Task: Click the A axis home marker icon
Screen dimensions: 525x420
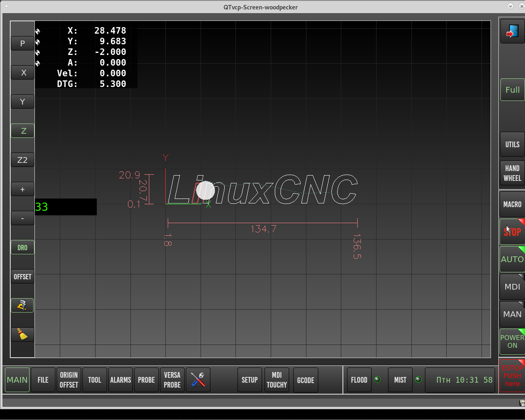Action: [x=38, y=63]
